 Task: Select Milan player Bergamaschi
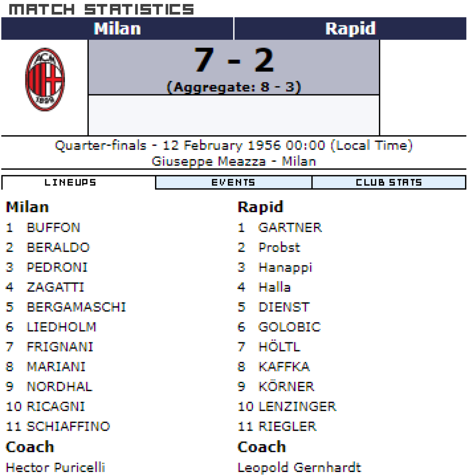pyautogui.click(x=76, y=307)
